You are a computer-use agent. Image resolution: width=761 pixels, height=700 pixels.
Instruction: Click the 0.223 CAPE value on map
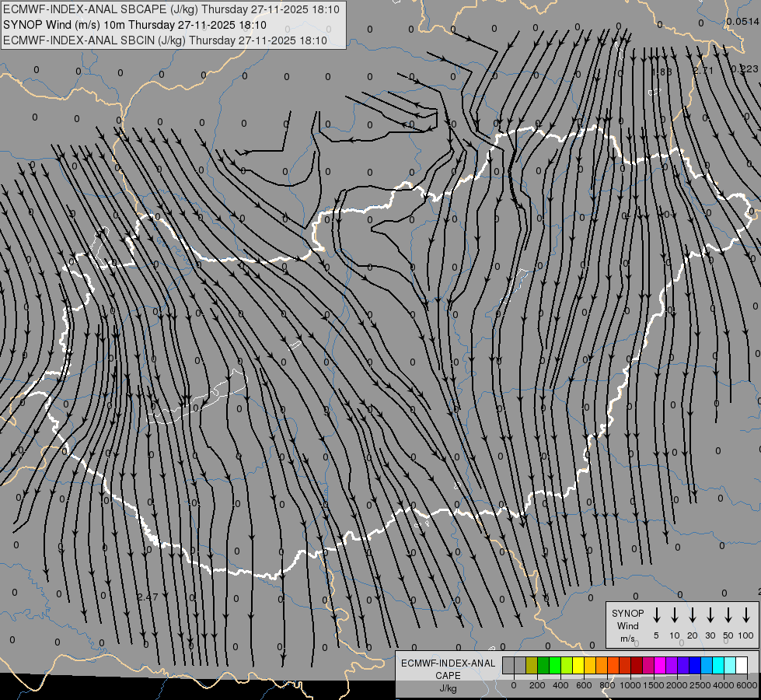[745, 69]
